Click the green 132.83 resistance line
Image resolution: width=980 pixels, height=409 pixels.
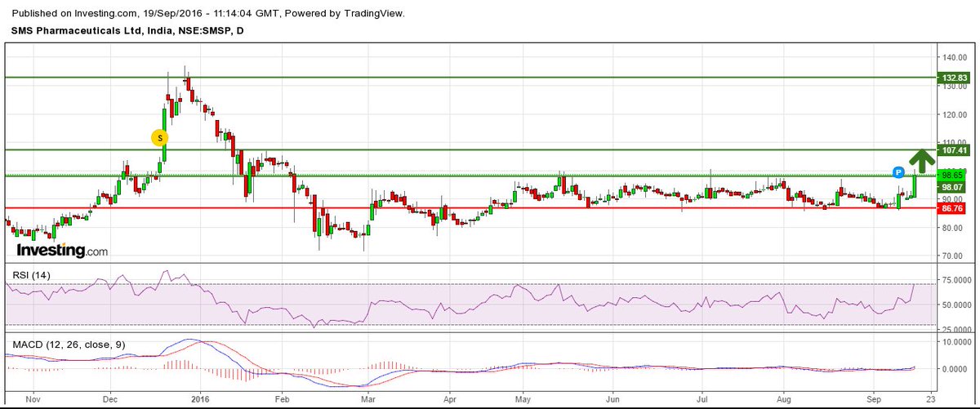pyautogui.click(x=469, y=78)
